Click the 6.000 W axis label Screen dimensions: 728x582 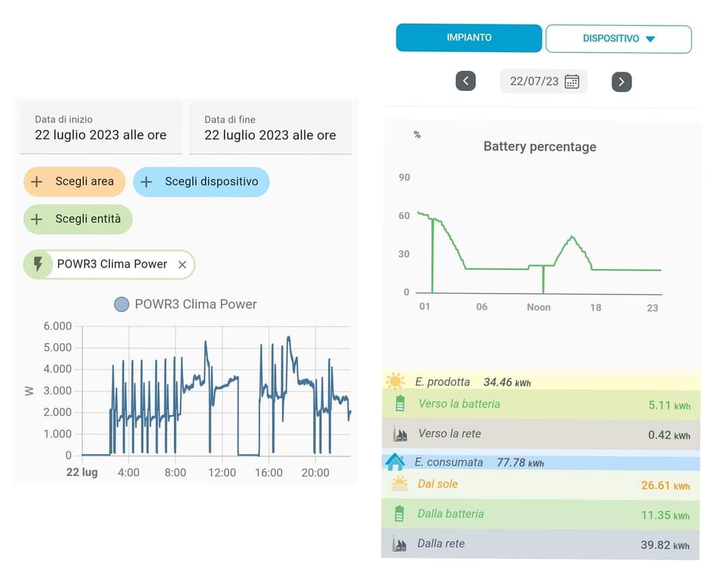tap(57, 326)
